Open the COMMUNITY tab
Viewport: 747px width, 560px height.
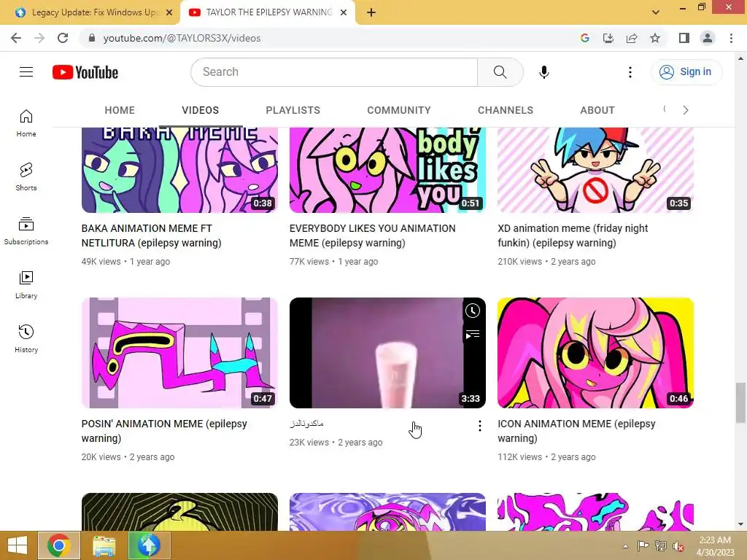tap(399, 110)
